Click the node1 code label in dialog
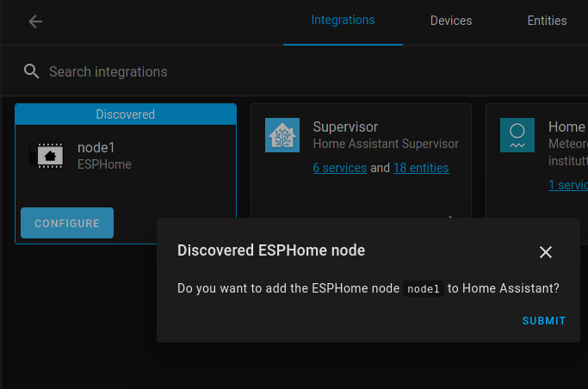 [x=424, y=290]
